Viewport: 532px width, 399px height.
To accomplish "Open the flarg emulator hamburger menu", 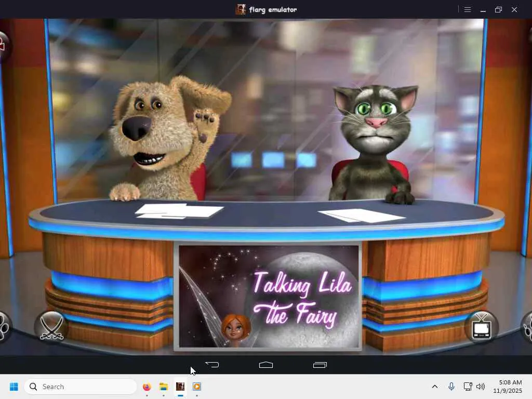I will click(x=468, y=9).
